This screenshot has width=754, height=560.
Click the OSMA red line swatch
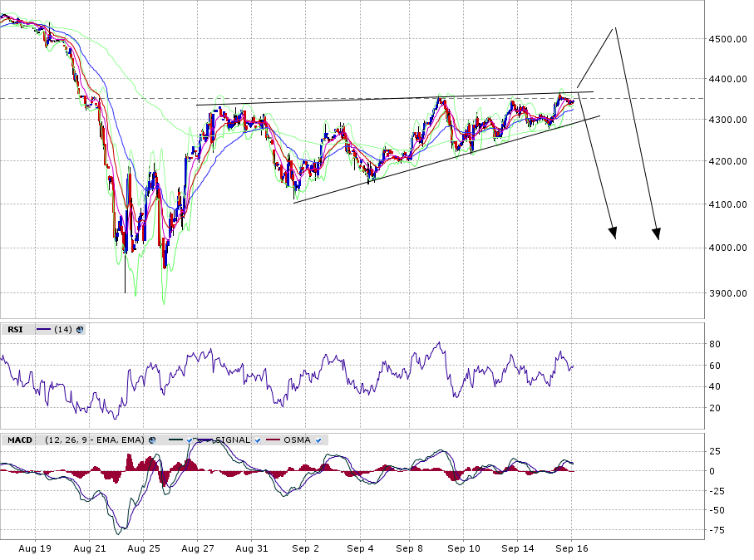(274, 440)
